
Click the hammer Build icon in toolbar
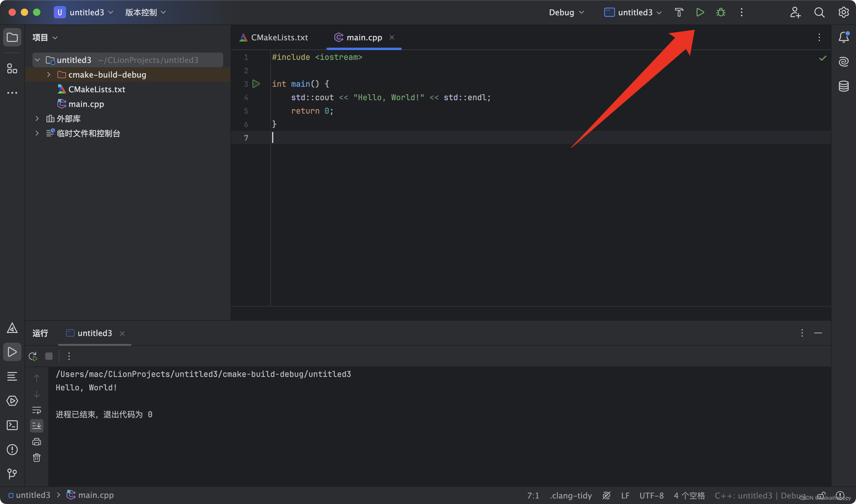coord(679,13)
